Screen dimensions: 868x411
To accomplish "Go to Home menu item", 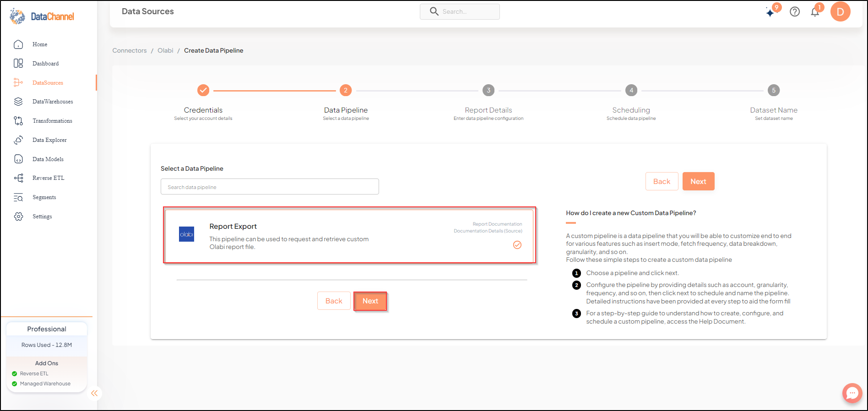I will click(40, 44).
